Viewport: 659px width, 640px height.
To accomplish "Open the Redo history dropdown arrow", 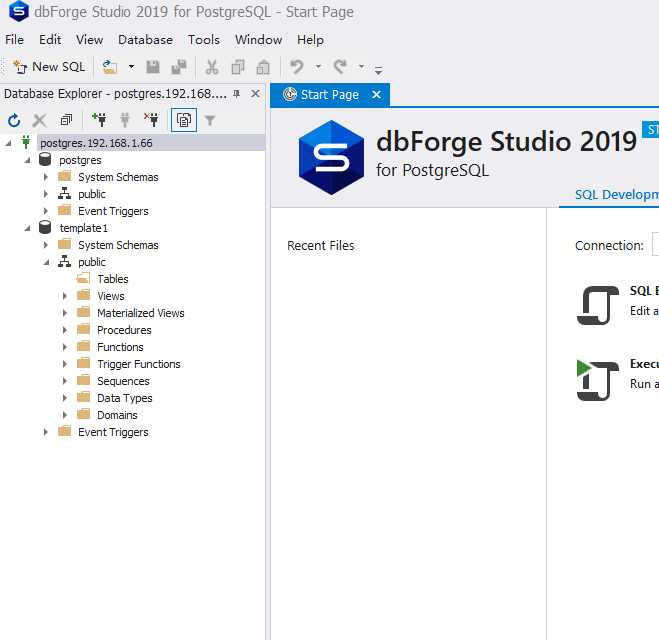I will point(361,66).
